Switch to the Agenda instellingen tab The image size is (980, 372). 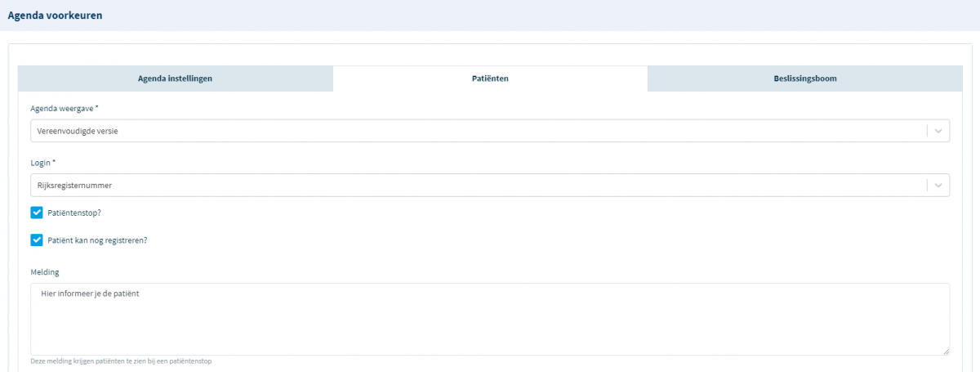point(175,78)
